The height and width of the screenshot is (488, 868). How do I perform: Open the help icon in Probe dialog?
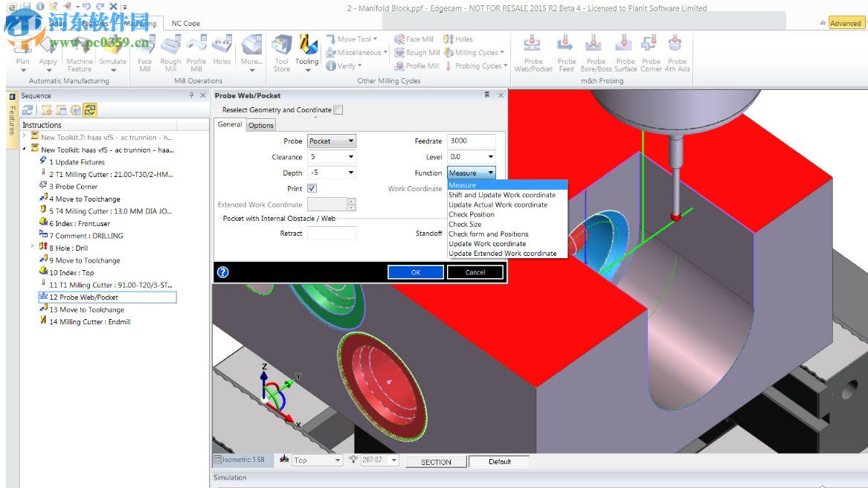click(222, 272)
